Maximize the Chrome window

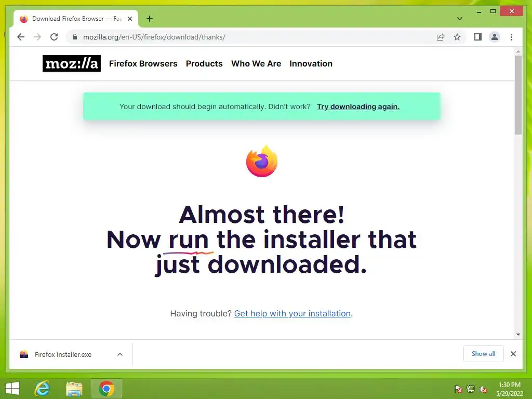pos(493,11)
